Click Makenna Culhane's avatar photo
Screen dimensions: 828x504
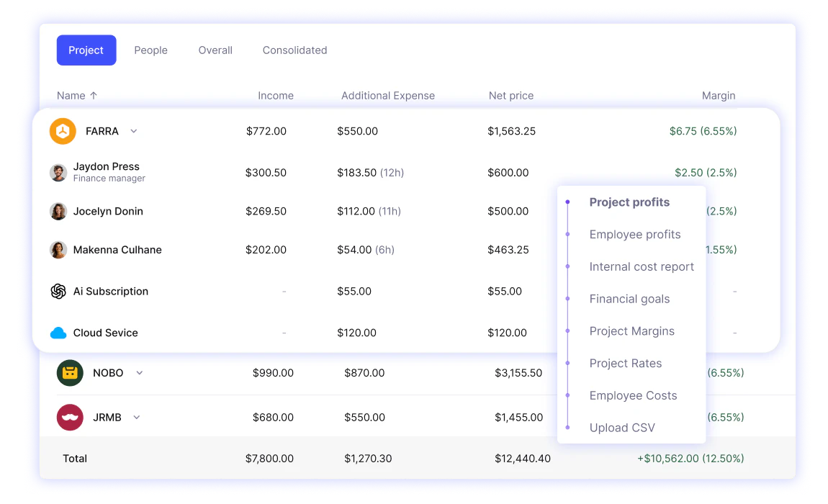58,250
